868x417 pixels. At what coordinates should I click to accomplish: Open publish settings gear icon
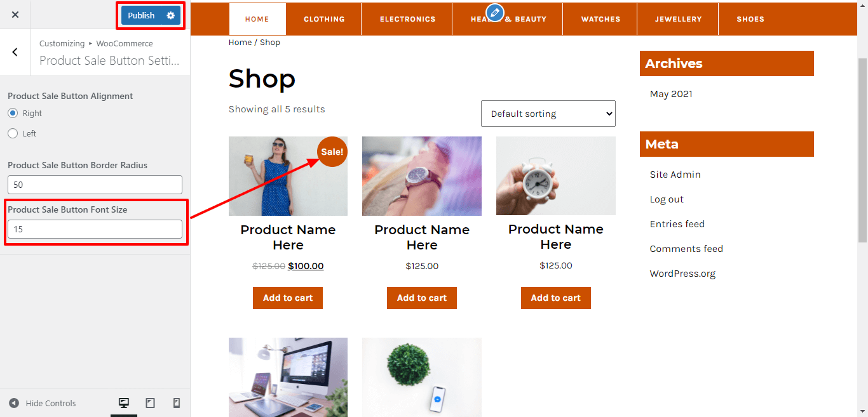click(170, 15)
